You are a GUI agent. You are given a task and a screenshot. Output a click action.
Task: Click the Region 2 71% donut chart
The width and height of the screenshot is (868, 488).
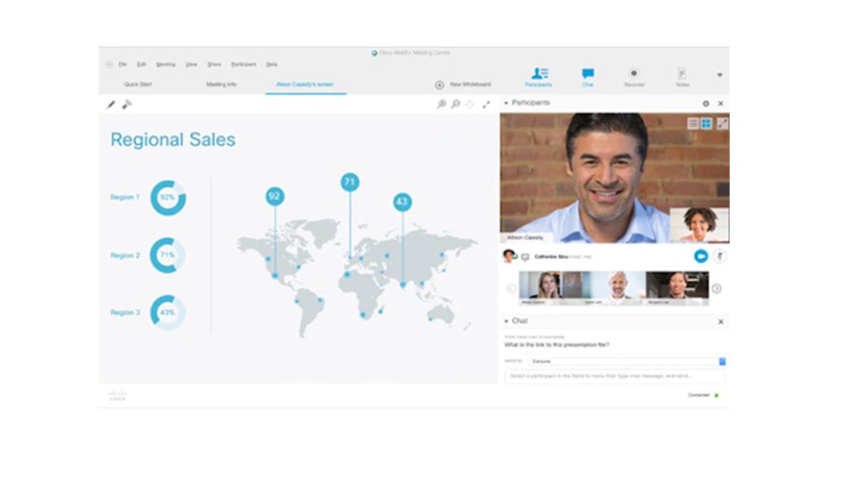(x=168, y=255)
